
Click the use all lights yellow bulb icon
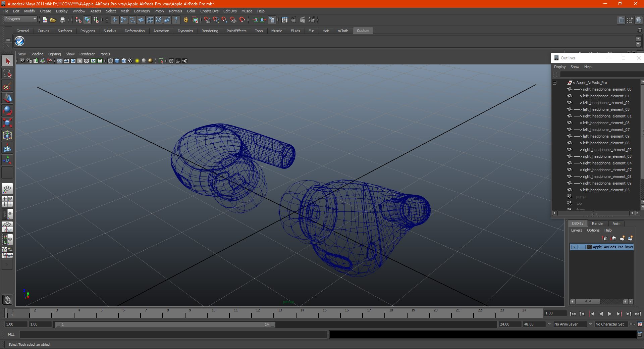137,61
